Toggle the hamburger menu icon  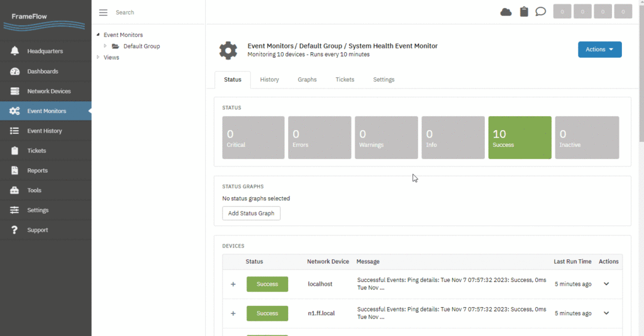103,13
